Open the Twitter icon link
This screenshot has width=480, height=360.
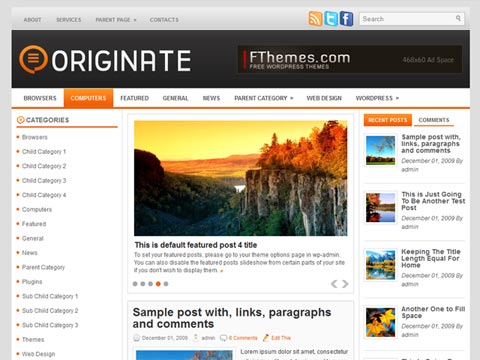pyautogui.click(x=331, y=19)
